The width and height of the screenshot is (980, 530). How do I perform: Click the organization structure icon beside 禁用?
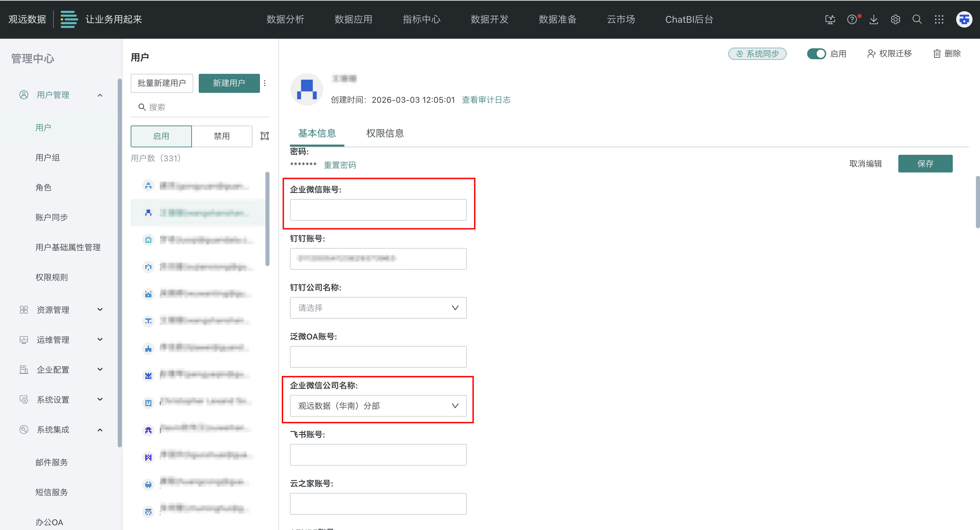point(265,136)
